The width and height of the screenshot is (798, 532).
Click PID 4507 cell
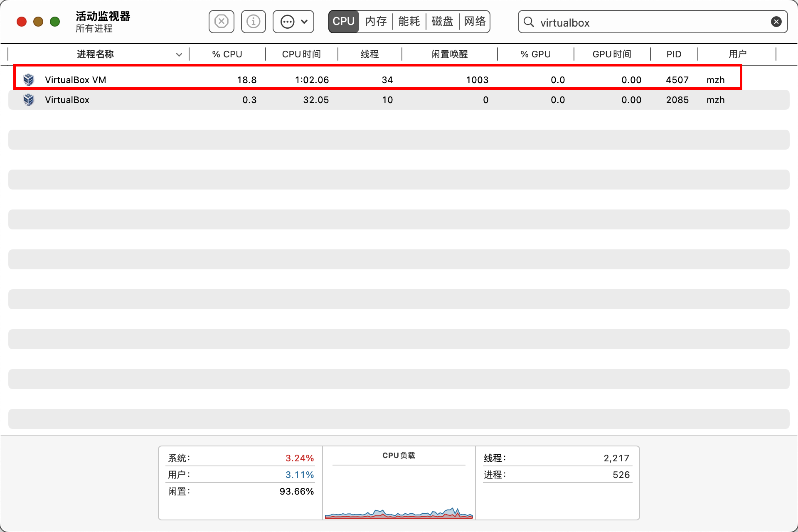tap(677, 80)
